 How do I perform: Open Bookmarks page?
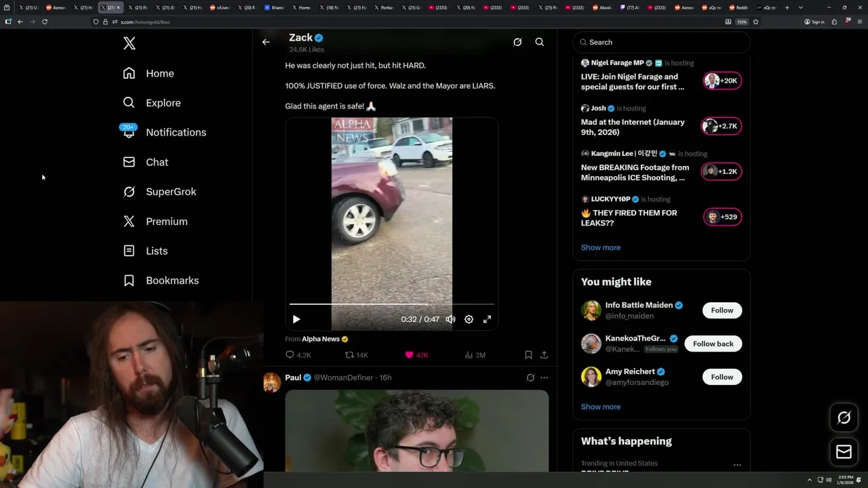[x=161, y=281]
